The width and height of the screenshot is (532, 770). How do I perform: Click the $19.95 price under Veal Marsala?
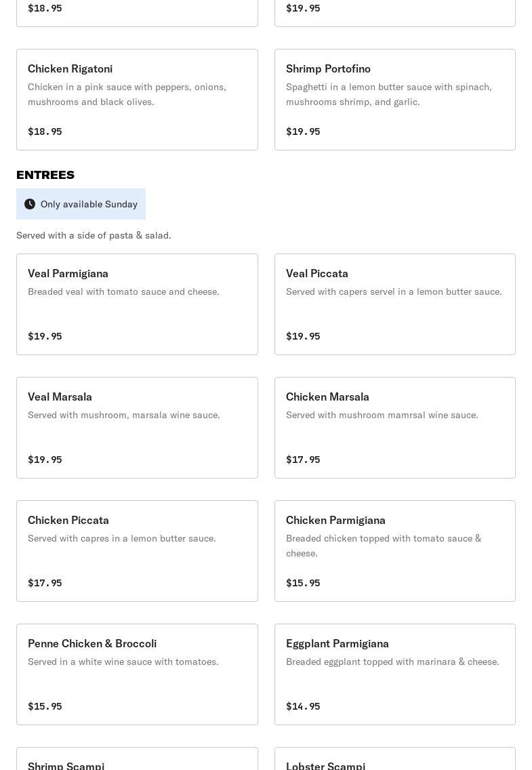(45, 460)
